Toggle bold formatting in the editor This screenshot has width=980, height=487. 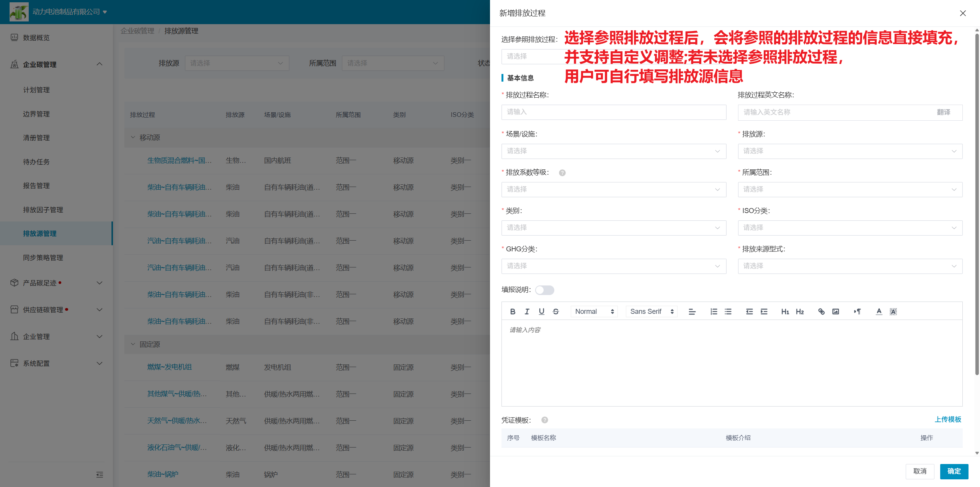[513, 312]
